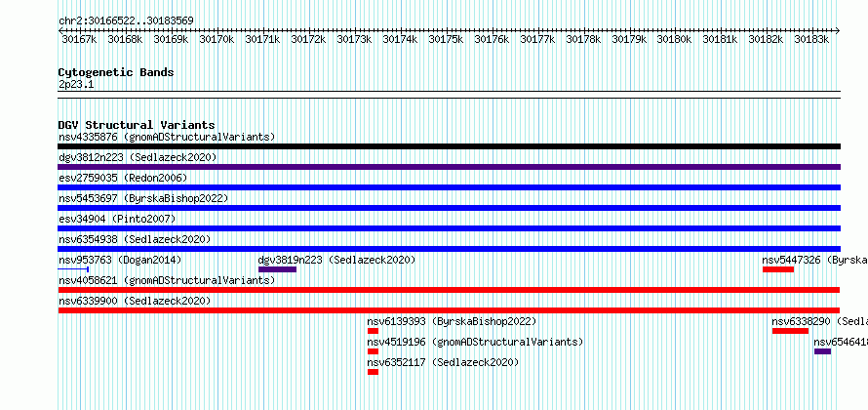Viewport: 868px width, 410px height.
Task: Open the nsv6352117 Sedlazeck2020 label
Action: click(x=443, y=362)
